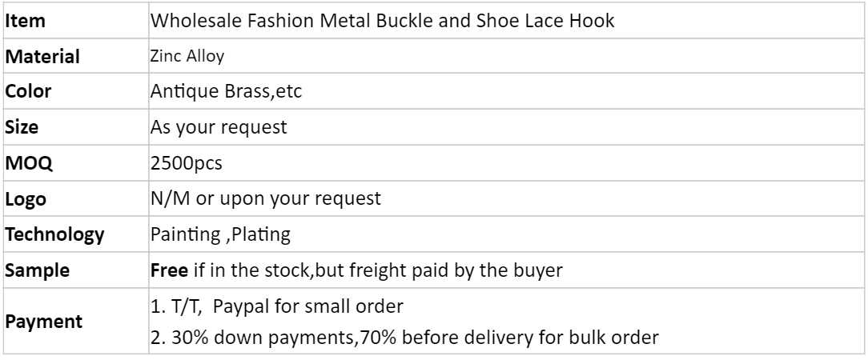868x360 pixels.
Task: Click the "Antique Brass,etc" cell
Action: tap(226, 91)
